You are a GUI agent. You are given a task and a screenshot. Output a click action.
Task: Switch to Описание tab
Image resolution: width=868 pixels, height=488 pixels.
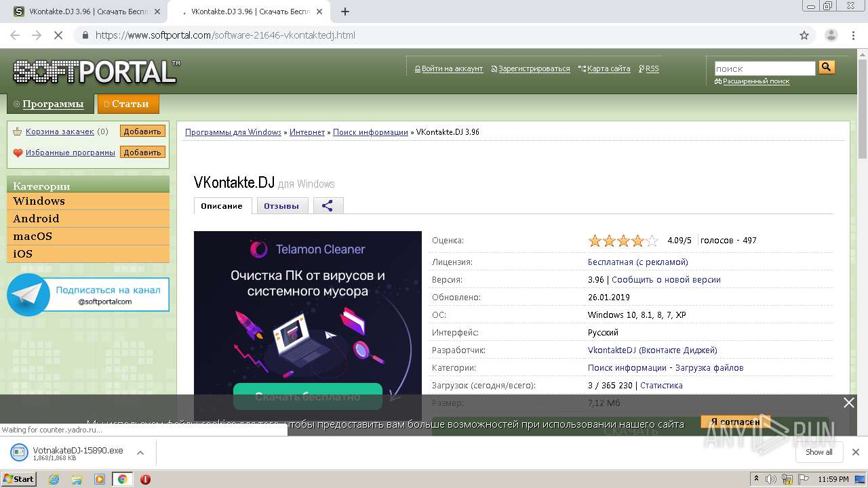click(x=222, y=206)
